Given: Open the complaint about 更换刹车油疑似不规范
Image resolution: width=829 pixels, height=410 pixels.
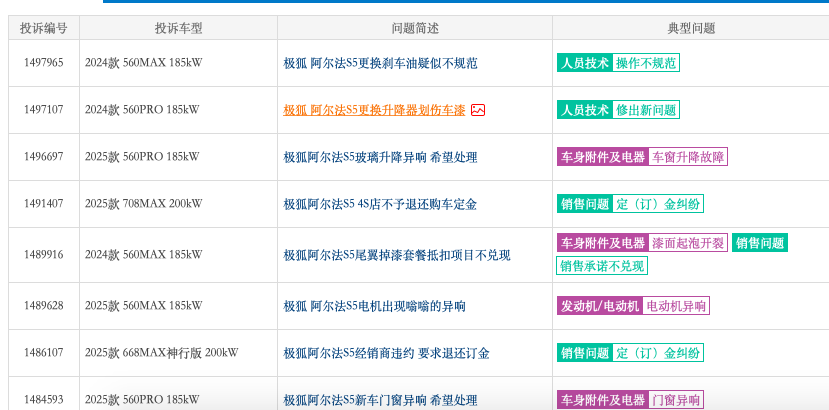Looking at the screenshot, I should 380,63.
